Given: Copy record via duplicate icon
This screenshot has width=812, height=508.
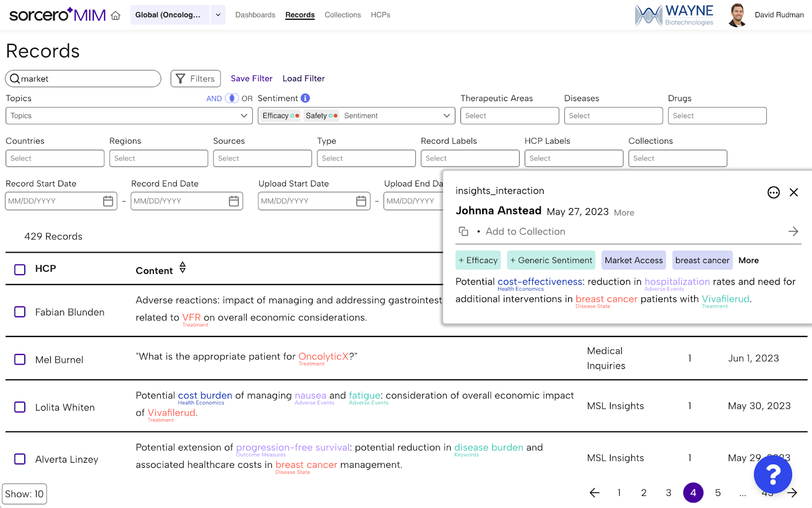Looking at the screenshot, I should 463,232.
